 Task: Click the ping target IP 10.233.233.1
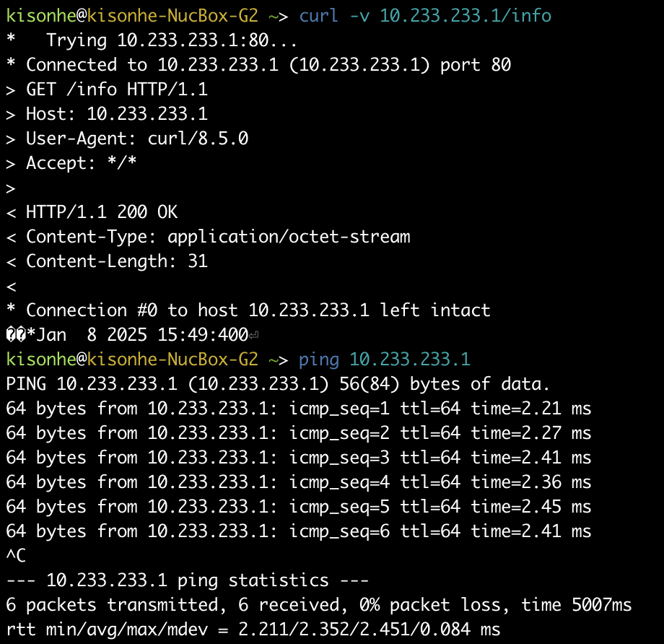click(409, 360)
